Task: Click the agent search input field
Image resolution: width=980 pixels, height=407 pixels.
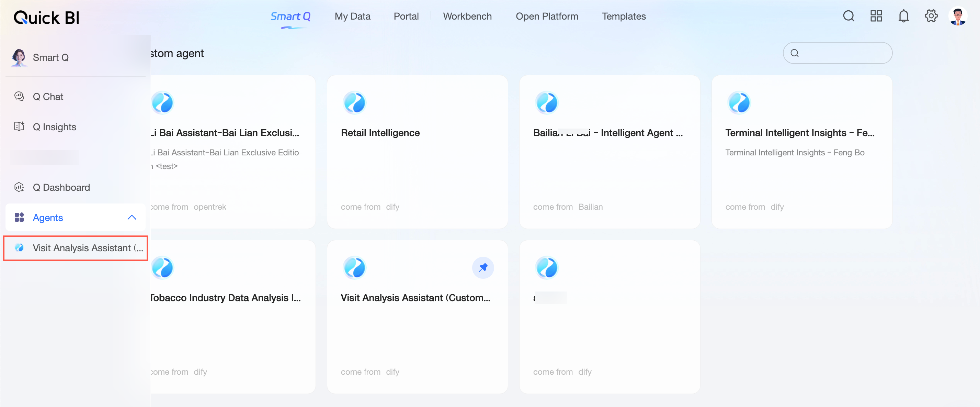Action: click(841, 53)
